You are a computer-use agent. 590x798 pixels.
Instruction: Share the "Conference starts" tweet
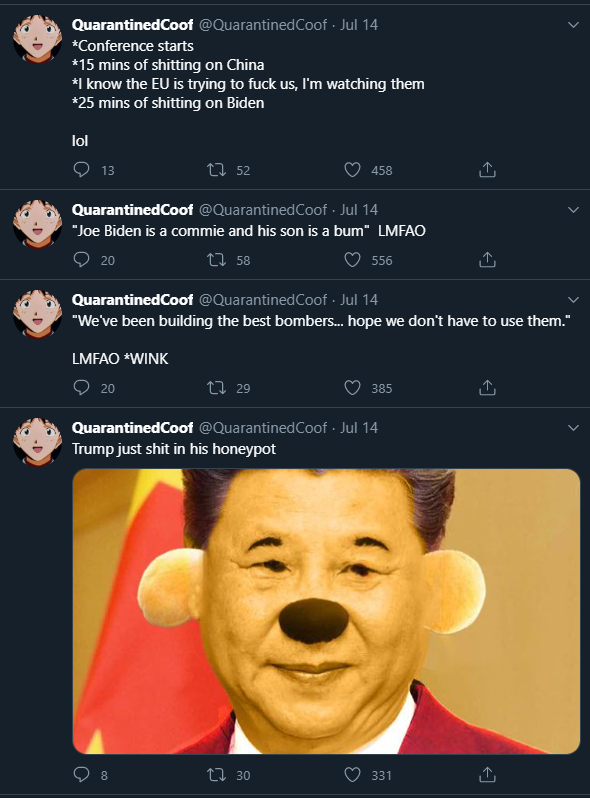[x=487, y=169]
